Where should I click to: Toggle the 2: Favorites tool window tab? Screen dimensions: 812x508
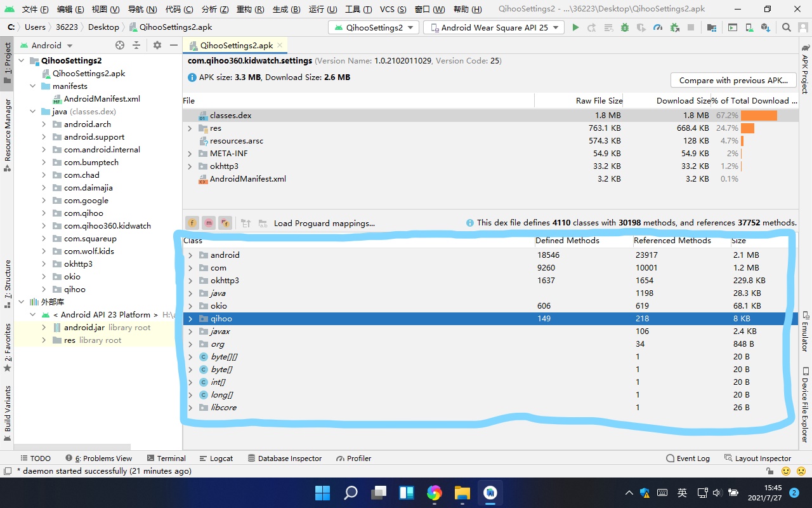(x=8, y=348)
